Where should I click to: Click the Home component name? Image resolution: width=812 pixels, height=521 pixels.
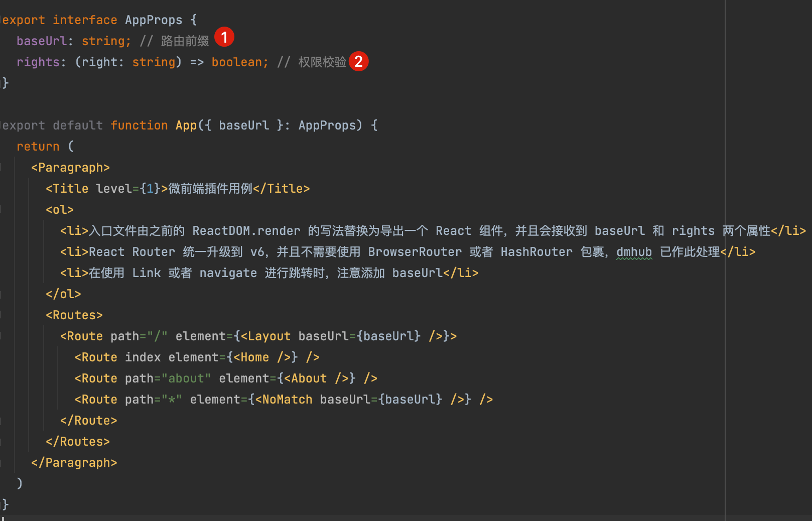pyautogui.click(x=255, y=357)
